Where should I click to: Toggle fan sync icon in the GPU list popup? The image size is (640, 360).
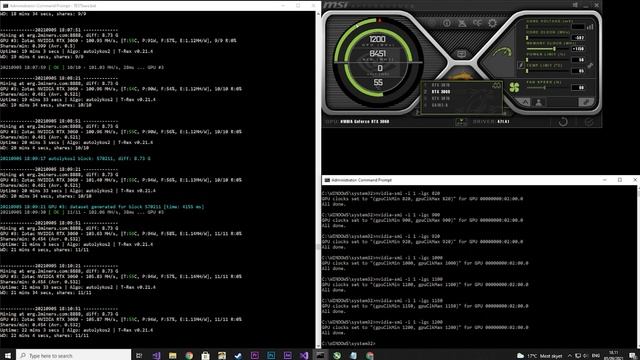(x=496, y=85)
